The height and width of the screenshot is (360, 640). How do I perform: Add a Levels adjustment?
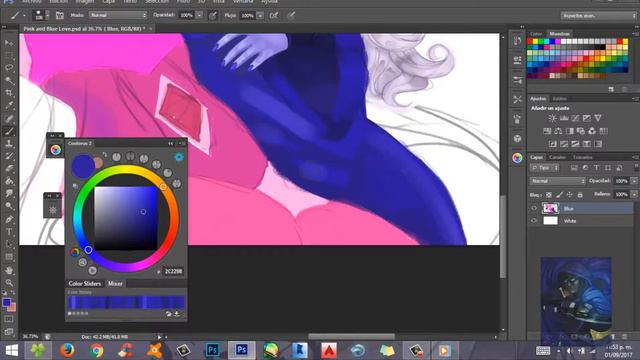564,118
